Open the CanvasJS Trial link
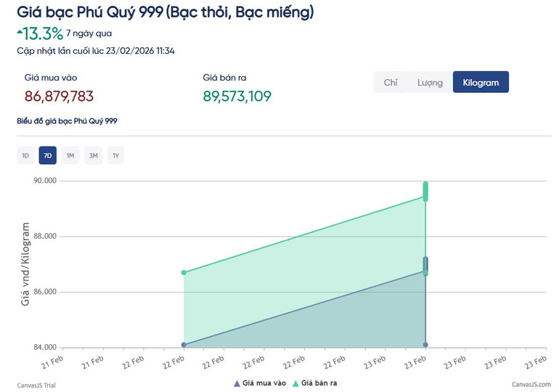The image size is (559, 392). click(36, 385)
